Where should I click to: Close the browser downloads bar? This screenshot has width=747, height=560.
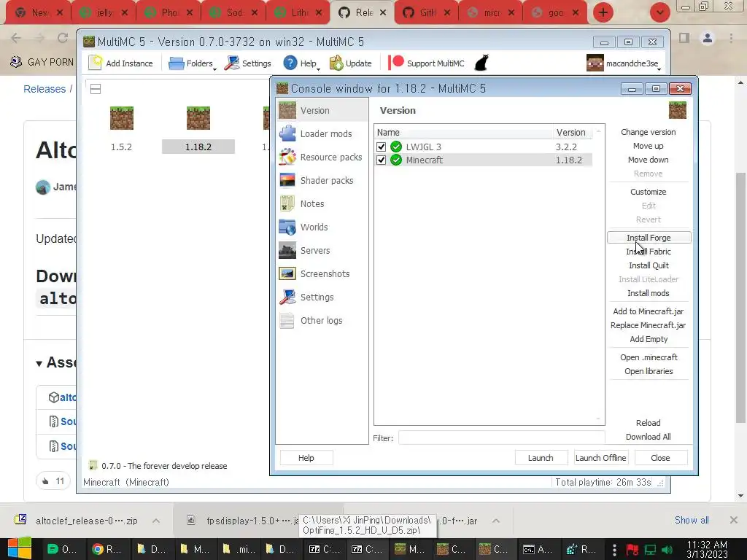(x=734, y=520)
